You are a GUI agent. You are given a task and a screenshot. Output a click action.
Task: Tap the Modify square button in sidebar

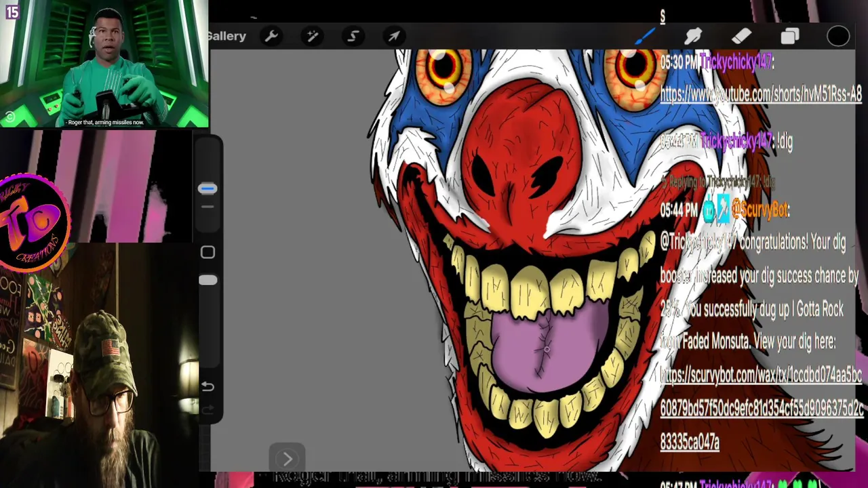click(x=208, y=252)
